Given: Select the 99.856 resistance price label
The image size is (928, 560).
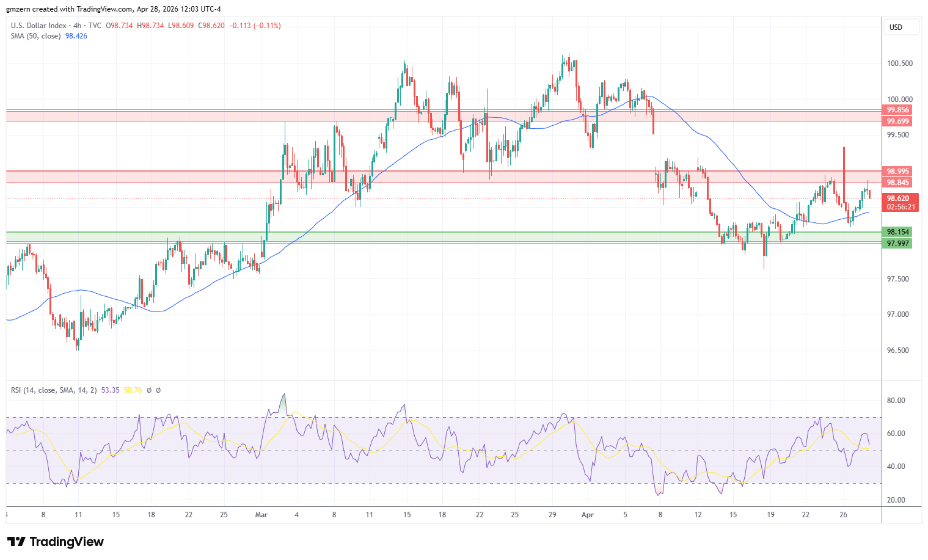Looking at the screenshot, I should coord(898,110).
